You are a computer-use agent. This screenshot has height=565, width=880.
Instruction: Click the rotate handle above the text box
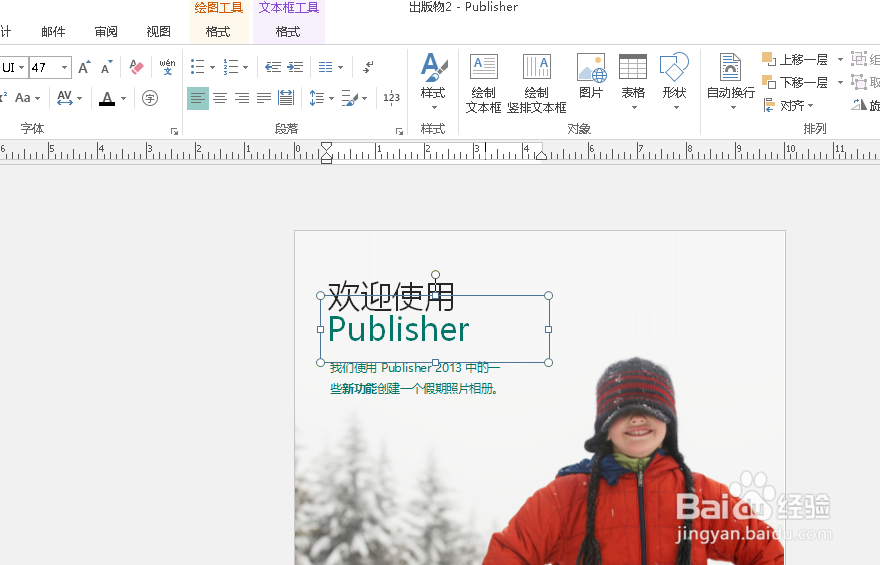coord(436,274)
